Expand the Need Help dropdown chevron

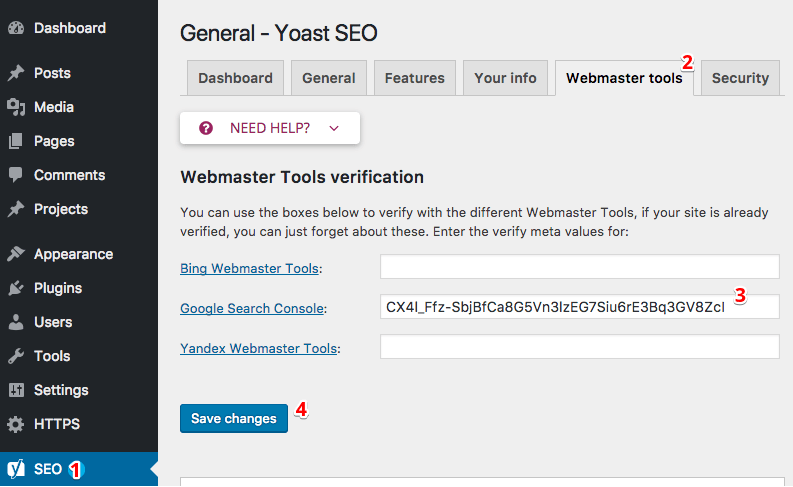click(334, 128)
